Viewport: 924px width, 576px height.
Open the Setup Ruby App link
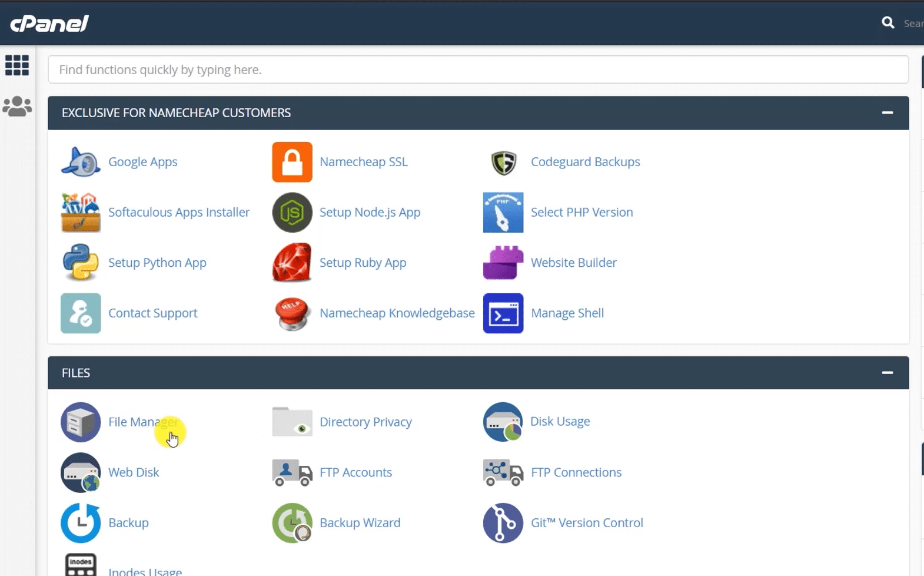tap(363, 263)
